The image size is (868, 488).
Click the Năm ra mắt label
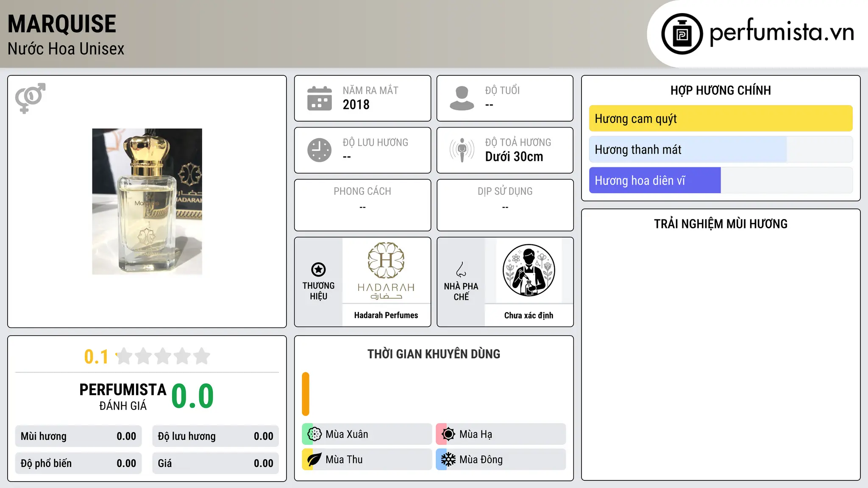pos(370,90)
